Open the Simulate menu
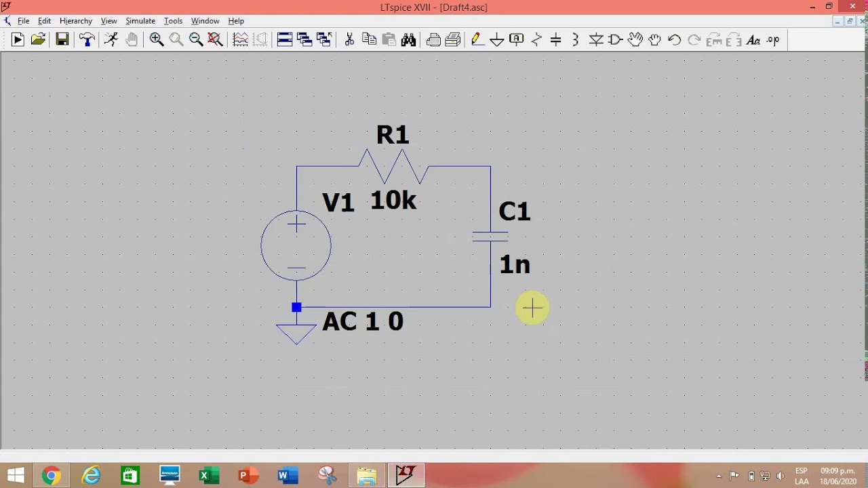The height and width of the screenshot is (488, 868). coord(140,21)
